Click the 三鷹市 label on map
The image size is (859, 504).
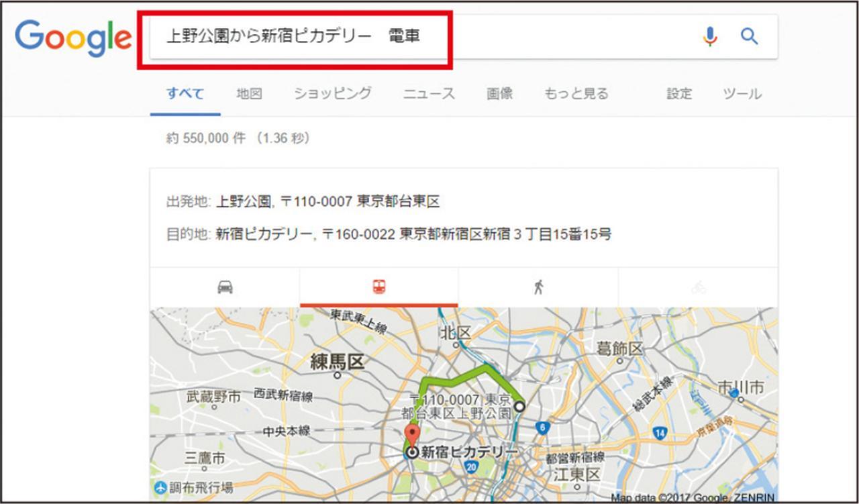205,459
